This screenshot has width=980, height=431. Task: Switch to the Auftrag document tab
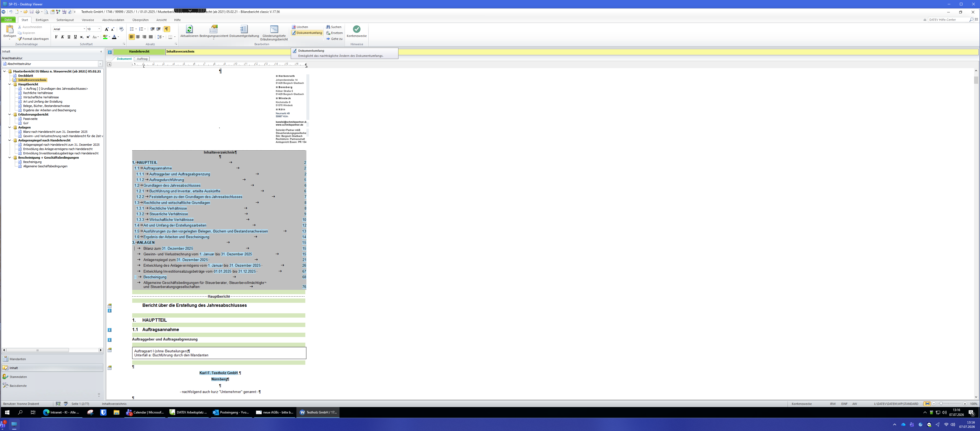pos(142,59)
